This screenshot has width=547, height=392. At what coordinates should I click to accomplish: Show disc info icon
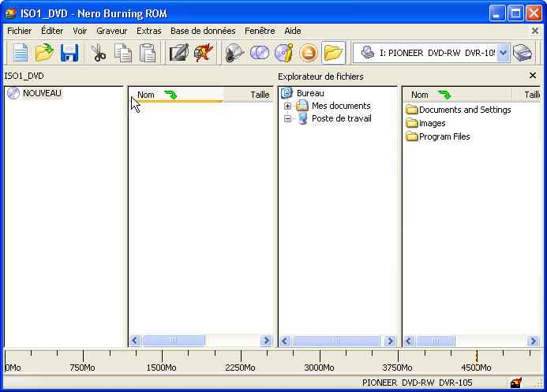(x=284, y=53)
